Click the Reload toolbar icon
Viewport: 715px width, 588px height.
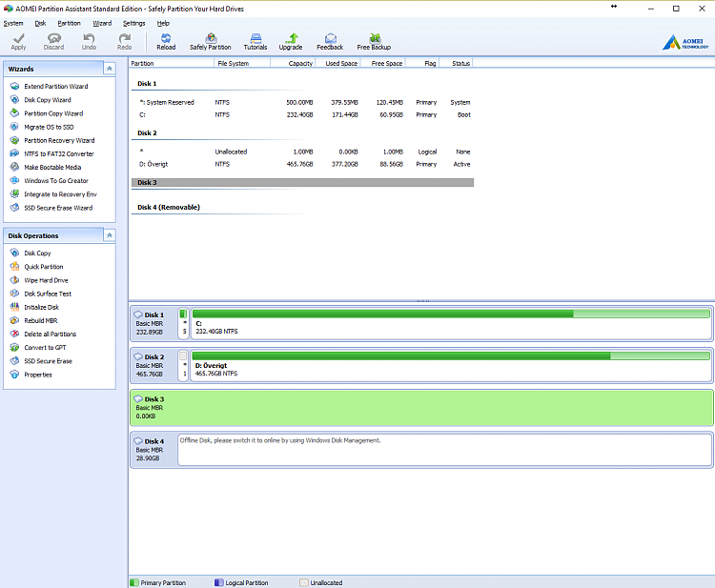coord(166,42)
